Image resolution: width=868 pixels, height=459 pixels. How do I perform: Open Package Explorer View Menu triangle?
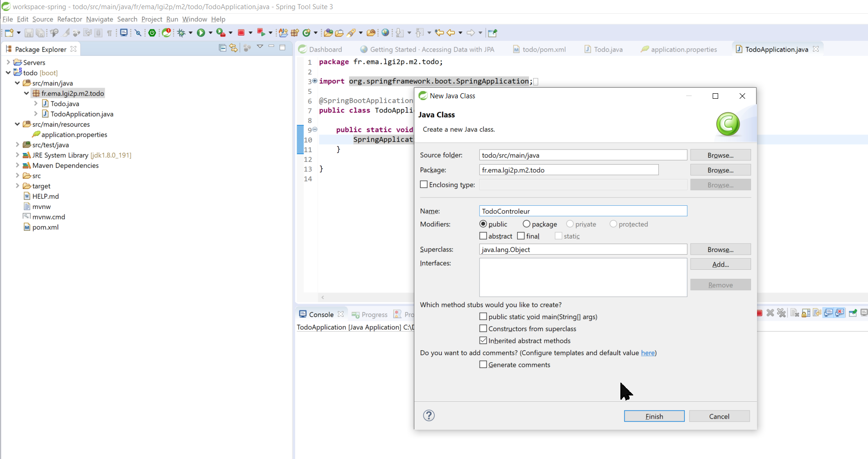[x=260, y=47]
